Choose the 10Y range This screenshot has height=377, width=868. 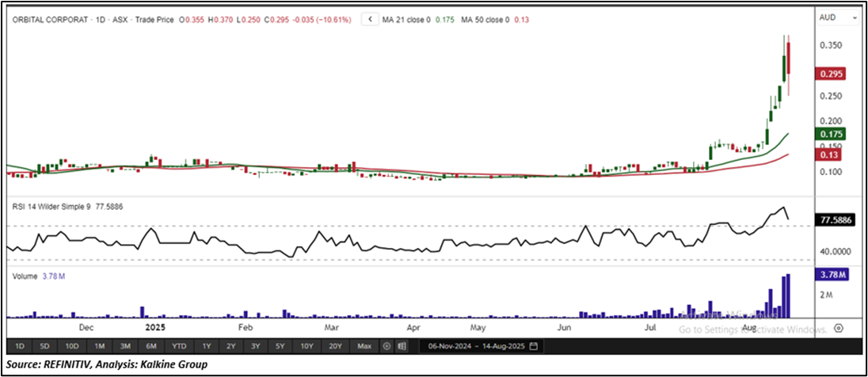(307, 347)
